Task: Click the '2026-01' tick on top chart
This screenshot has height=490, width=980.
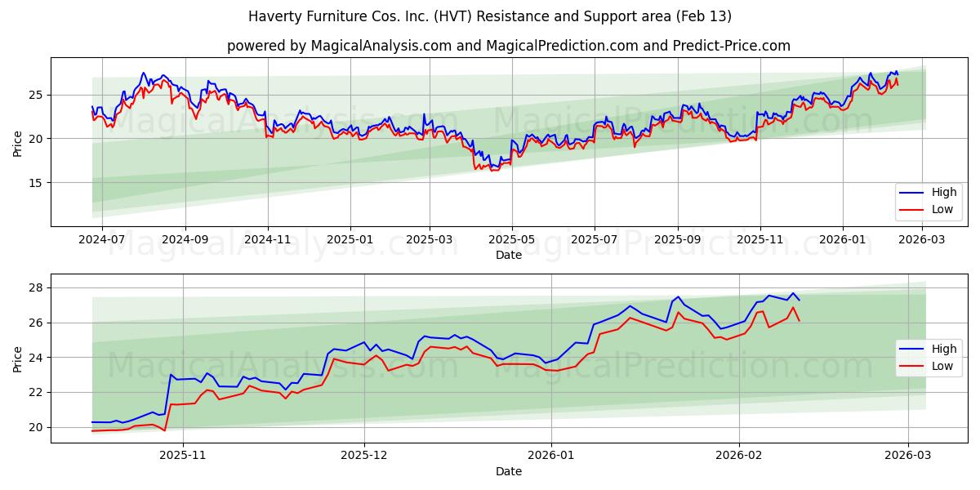Action: 842,240
